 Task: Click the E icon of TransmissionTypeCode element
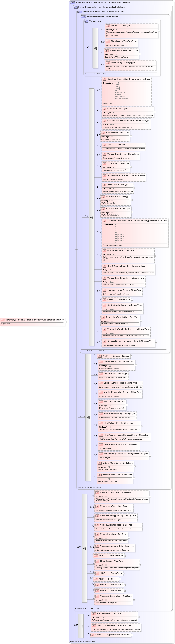tap(105, 221)
